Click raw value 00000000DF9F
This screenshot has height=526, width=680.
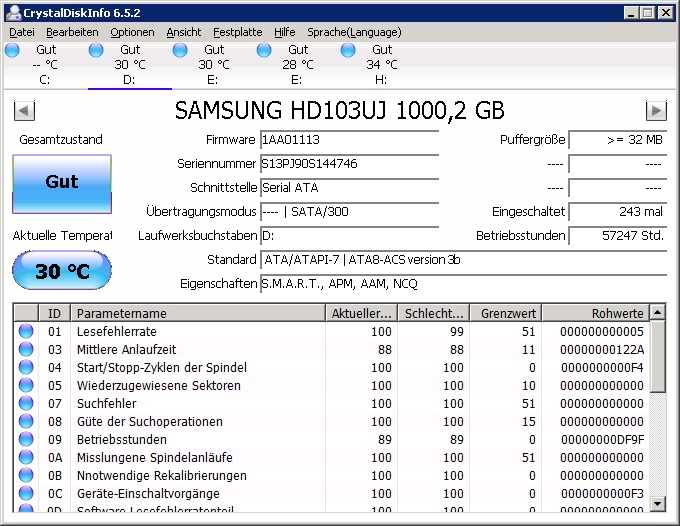click(x=602, y=440)
